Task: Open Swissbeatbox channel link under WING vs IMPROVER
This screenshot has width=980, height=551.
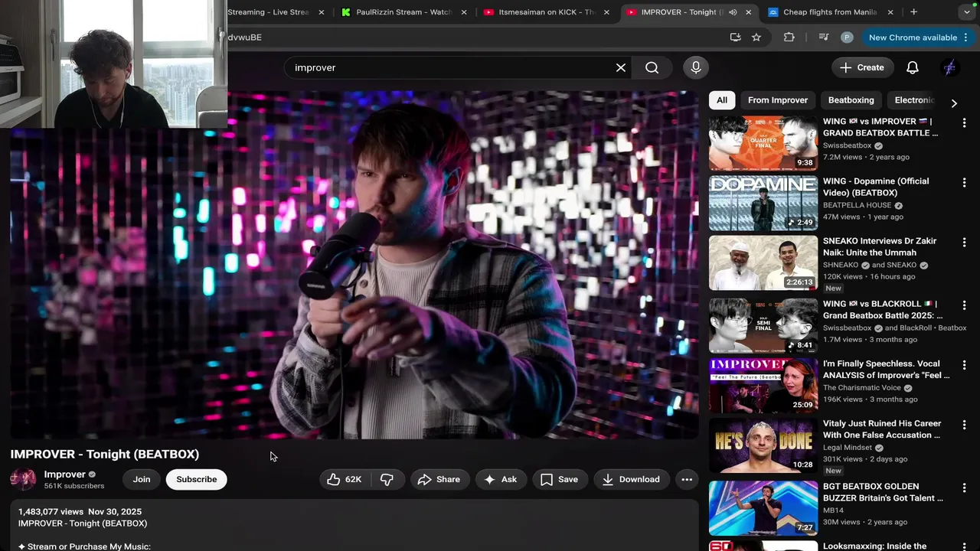Action: 847,145
